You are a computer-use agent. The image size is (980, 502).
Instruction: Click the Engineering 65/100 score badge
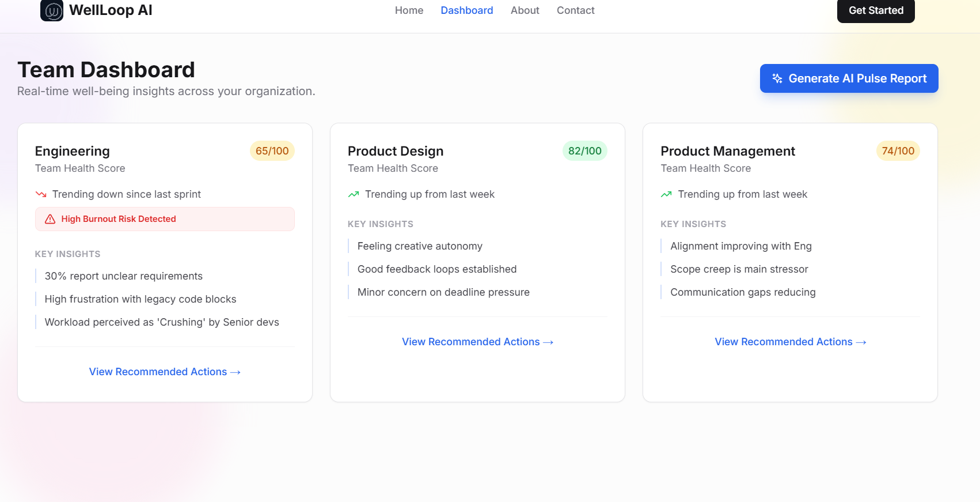point(272,151)
